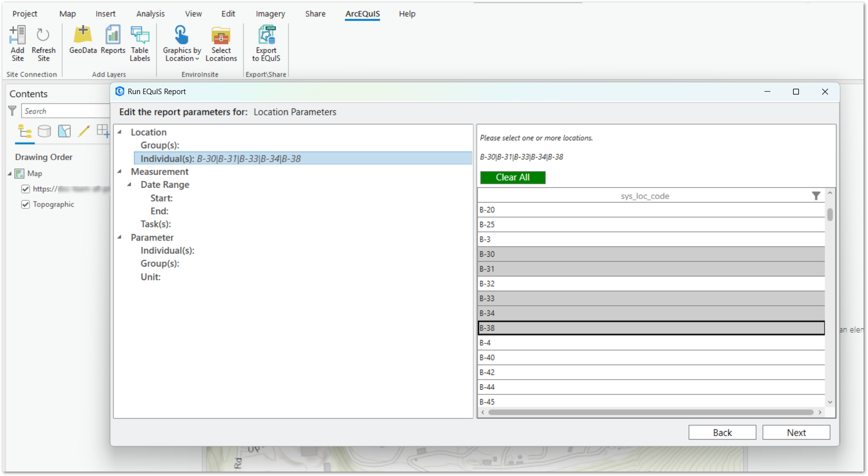The image size is (868, 476).
Task: Click the Next button
Action: [796, 433]
